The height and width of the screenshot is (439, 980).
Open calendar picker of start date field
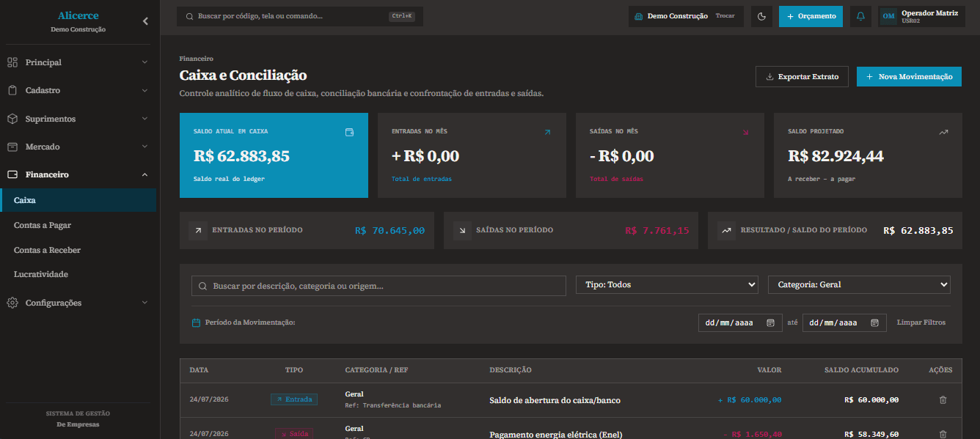click(x=770, y=322)
